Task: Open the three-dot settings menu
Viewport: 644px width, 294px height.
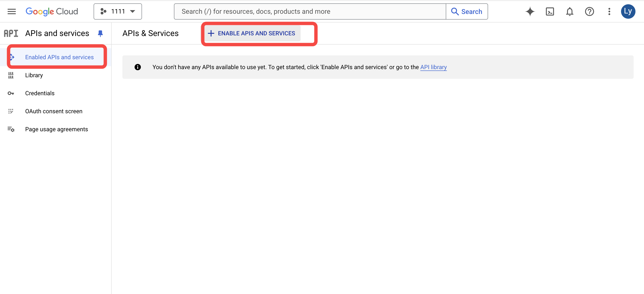Action: (x=609, y=11)
